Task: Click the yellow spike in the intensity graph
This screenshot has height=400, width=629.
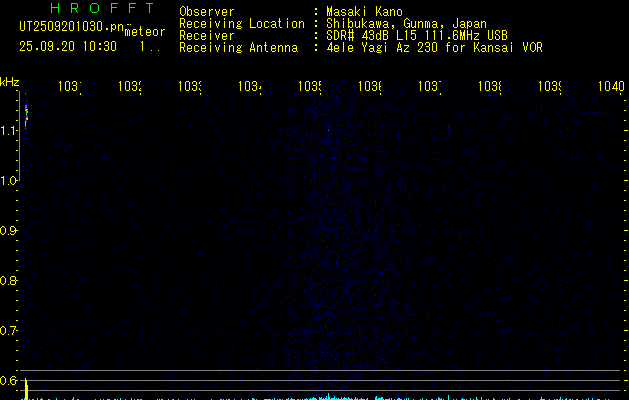Action: pyautogui.click(x=27, y=390)
